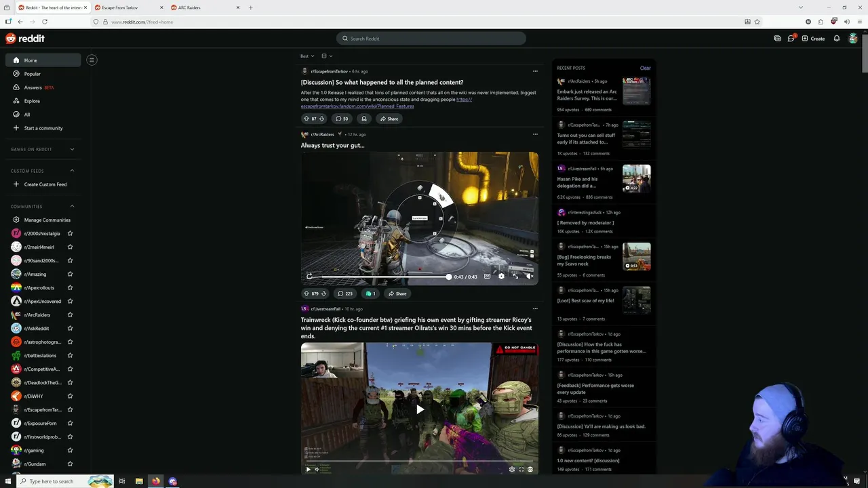Screen dimensions: 868x488
Task: Click the Create post button
Action: tap(813, 39)
